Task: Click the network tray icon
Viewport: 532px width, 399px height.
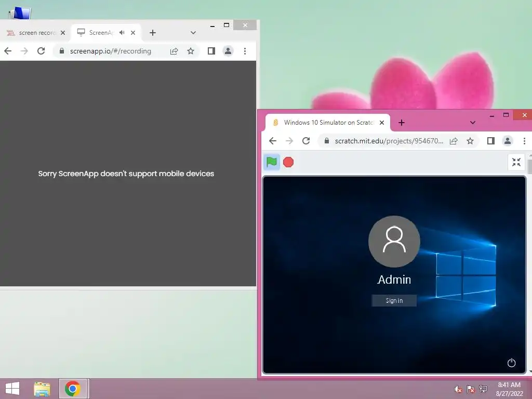Action: click(483, 389)
